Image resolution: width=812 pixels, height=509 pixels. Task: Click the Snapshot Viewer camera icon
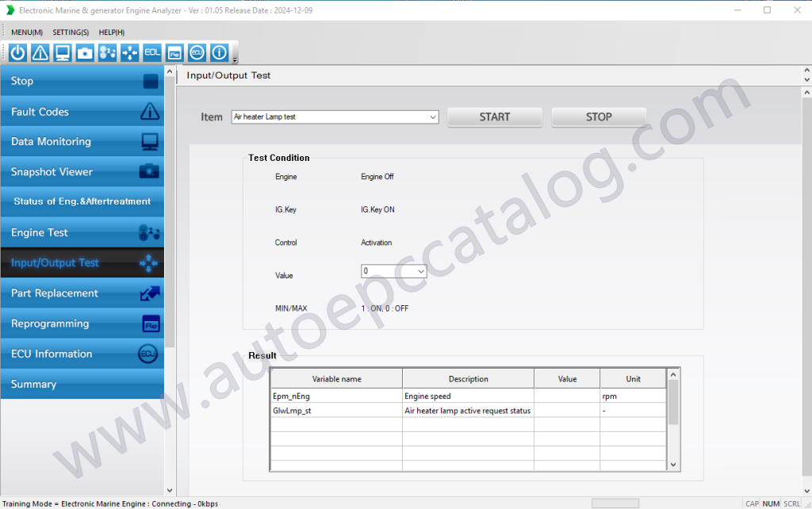coord(149,171)
